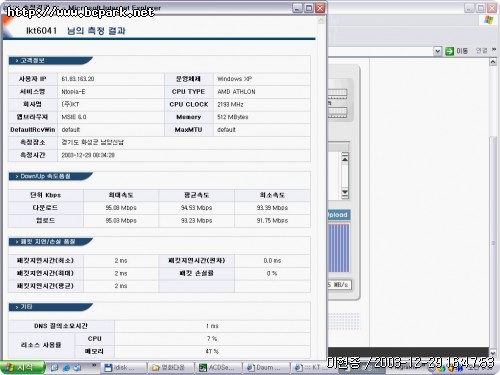
Task: Click the third quick launch icon
Action: pyautogui.click(x=78, y=367)
